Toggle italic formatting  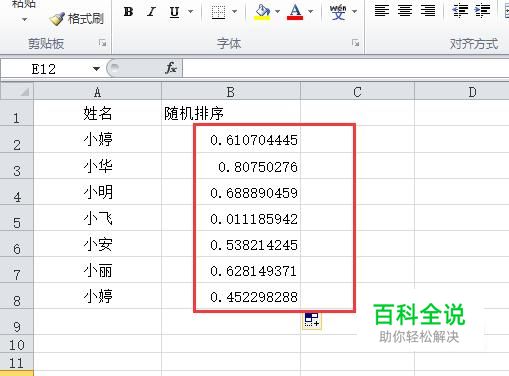click(151, 12)
